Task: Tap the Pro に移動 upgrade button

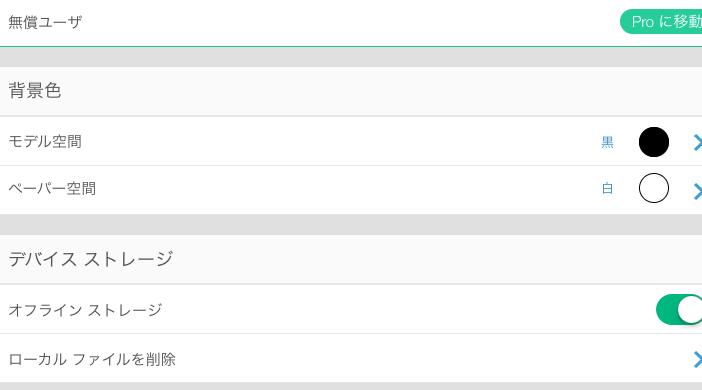Action: (x=661, y=21)
